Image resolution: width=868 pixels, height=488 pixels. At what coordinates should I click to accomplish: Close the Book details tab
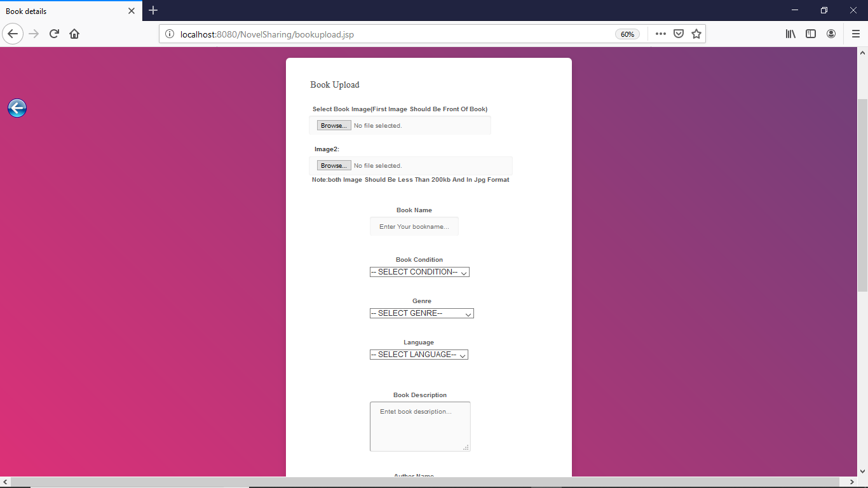(132, 11)
